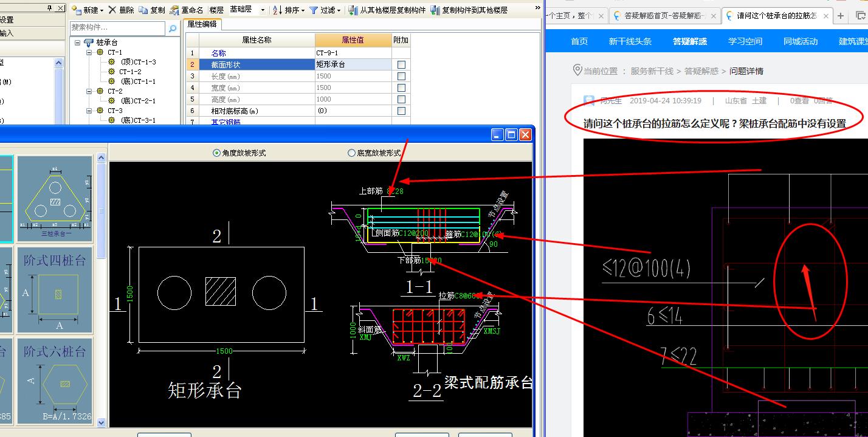Click the 桩承台 root tree icon
Viewport: 868px width, 437px height.
click(89, 43)
